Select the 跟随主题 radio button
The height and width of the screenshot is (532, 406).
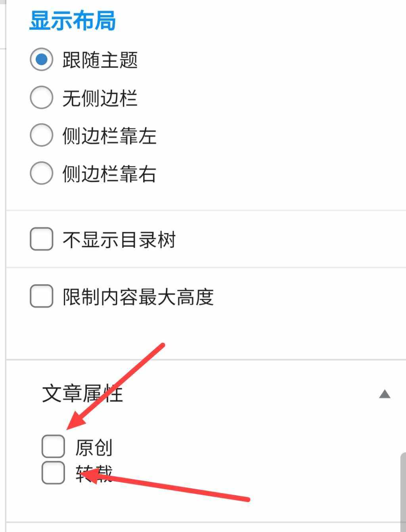tap(42, 59)
